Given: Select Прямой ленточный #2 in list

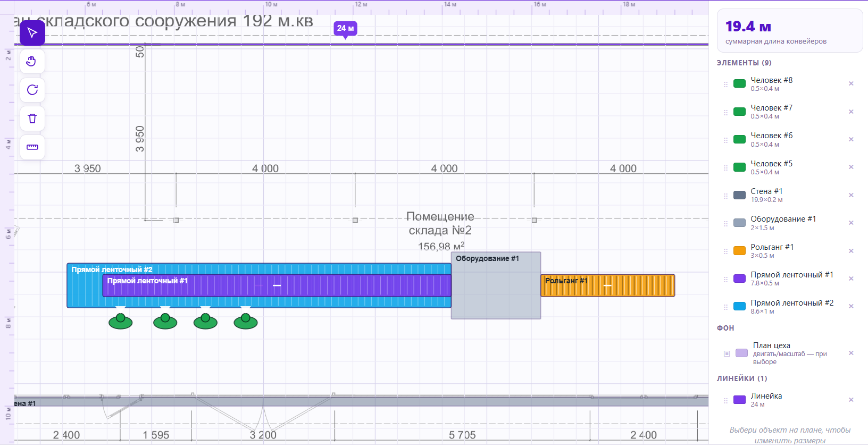Looking at the screenshot, I should tap(790, 307).
